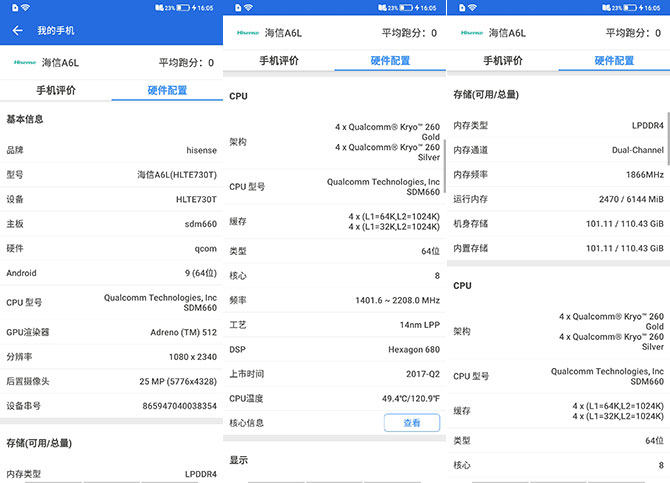Tap the Hisense logo in the left phone screen
The width and height of the screenshot is (670, 483).
point(25,62)
